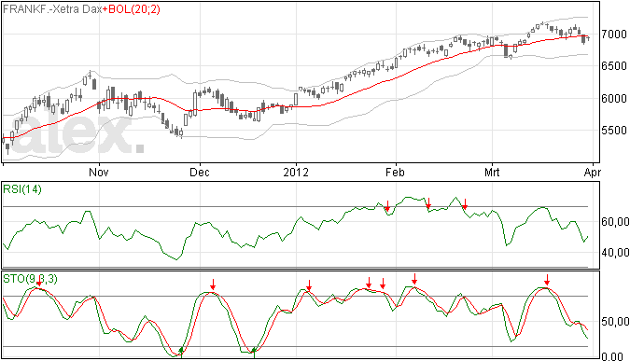644x361 pixels.
Task: Click the Feb label on time axis
Action: point(395,172)
